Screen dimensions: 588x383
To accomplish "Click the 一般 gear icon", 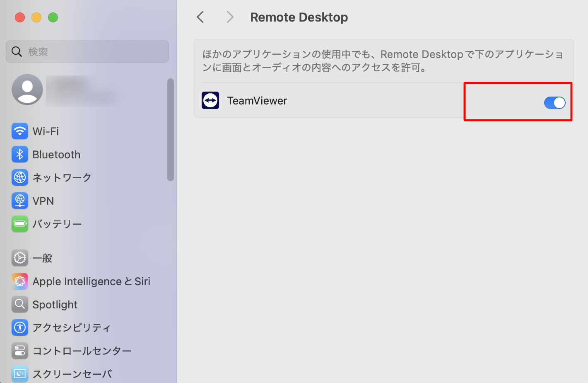I will coord(20,258).
